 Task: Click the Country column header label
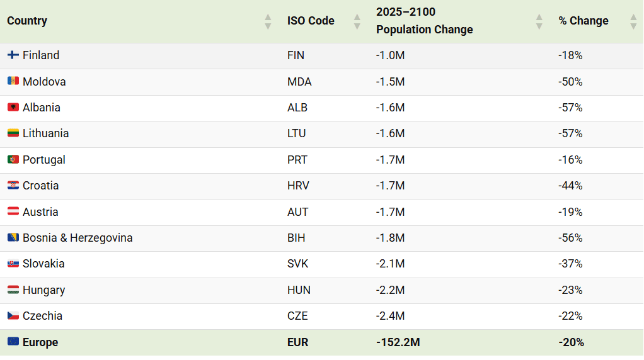coord(27,21)
